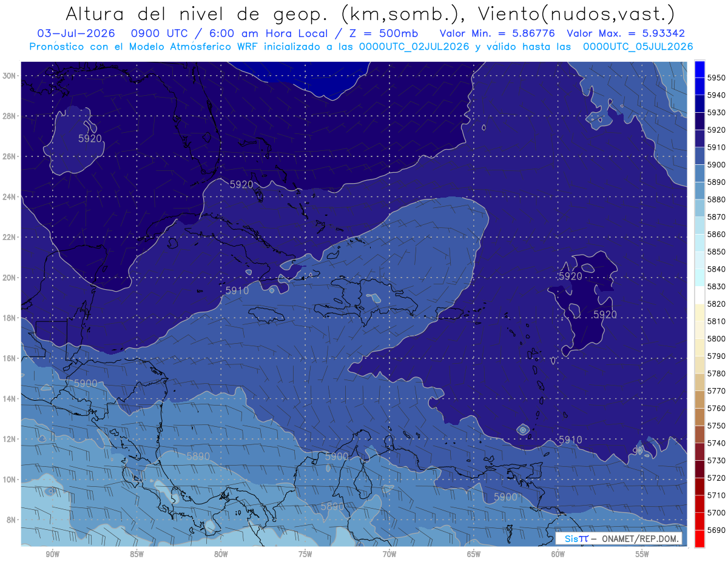Click the 5740 value on the color scale
Viewport: 728px width, 562px height.
pyautogui.click(x=716, y=443)
